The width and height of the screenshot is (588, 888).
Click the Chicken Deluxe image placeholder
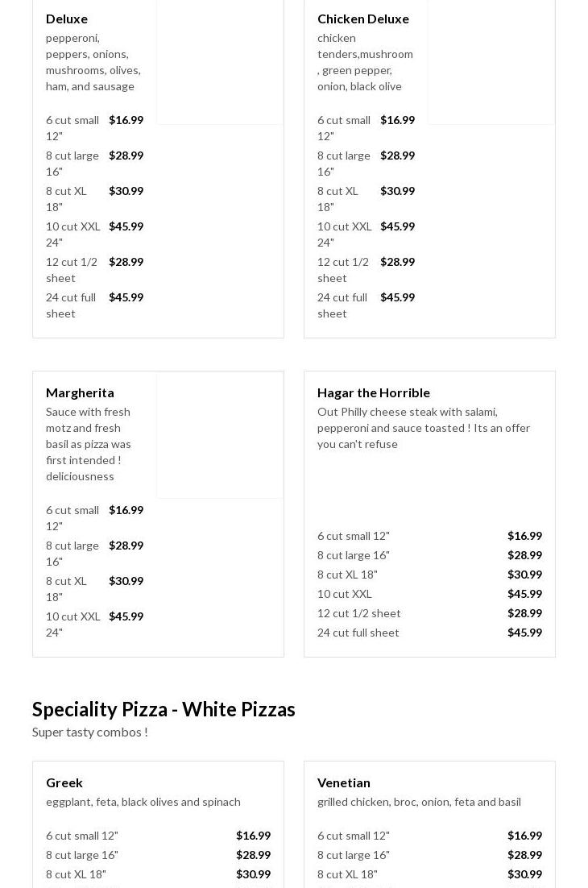point(491,61)
